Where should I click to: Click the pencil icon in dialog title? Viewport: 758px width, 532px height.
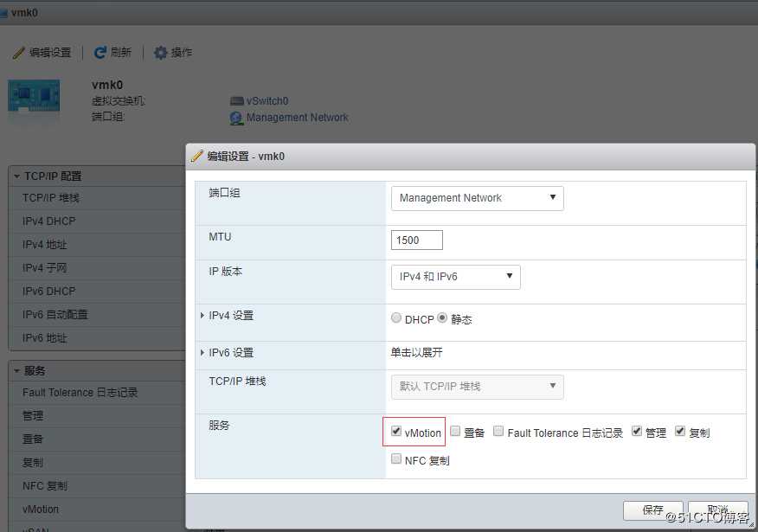tap(196, 156)
